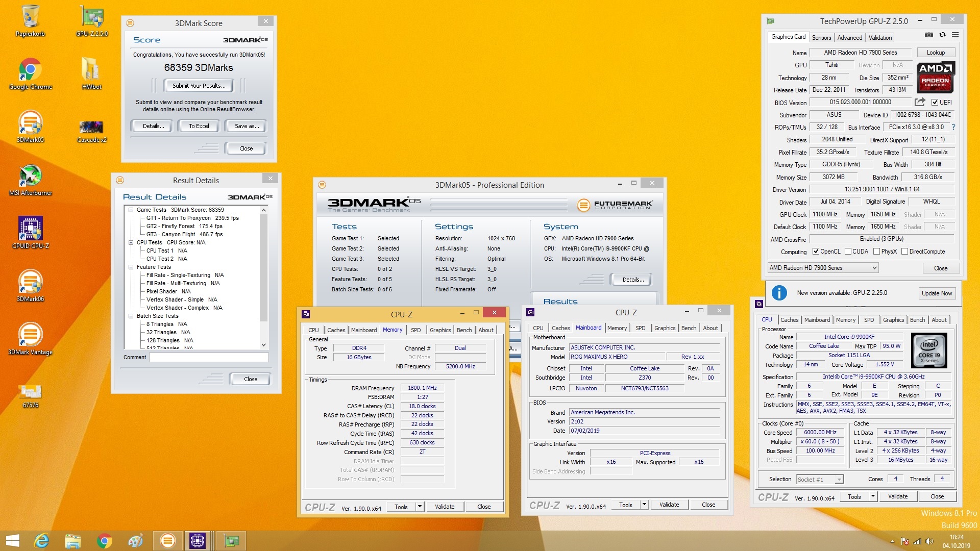Select Bench tab in the Mainboard CPU-Z window
This screenshot has width=980, height=551.
tap(689, 328)
